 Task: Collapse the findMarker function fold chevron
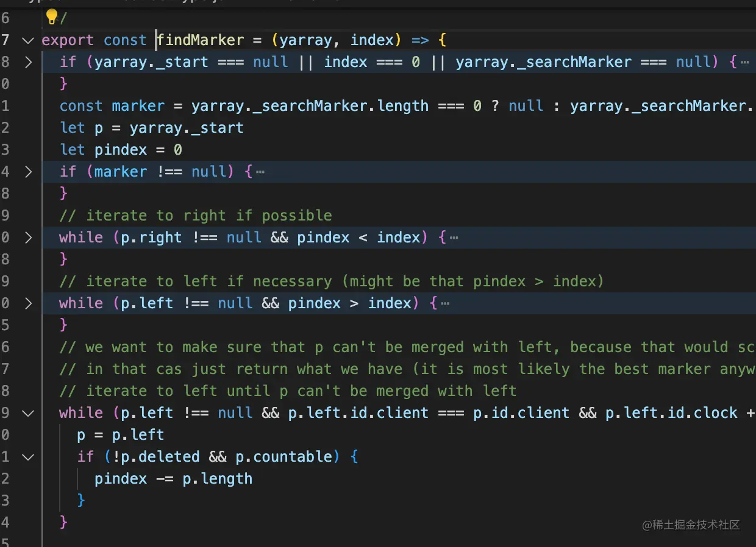click(27, 40)
